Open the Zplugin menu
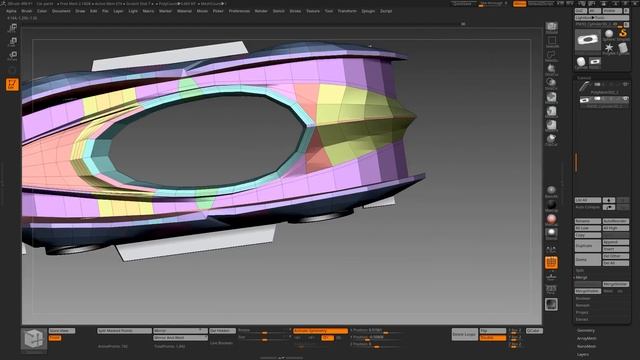This screenshot has width=640, height=360. click(x=368, y=11)
